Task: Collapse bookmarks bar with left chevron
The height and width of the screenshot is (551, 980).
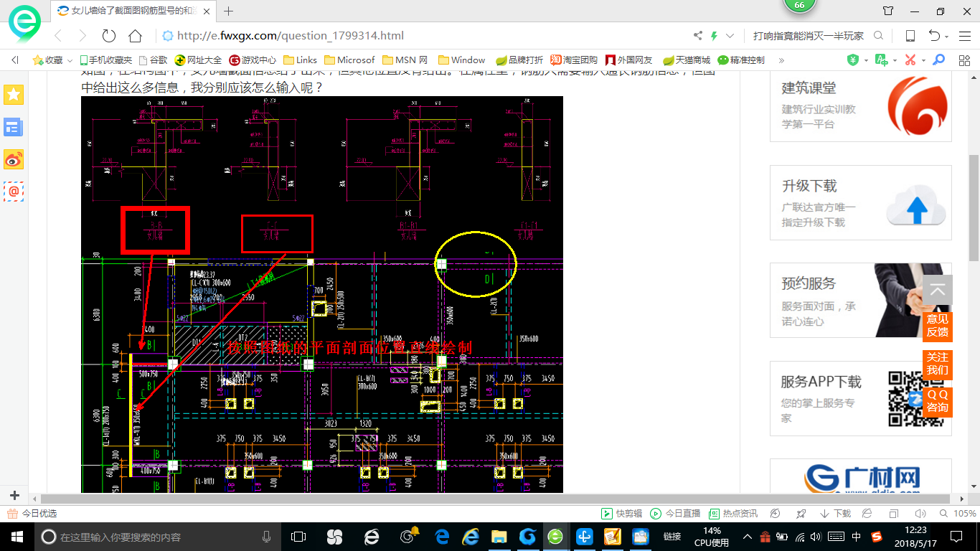Action: [x=15, y=60]
